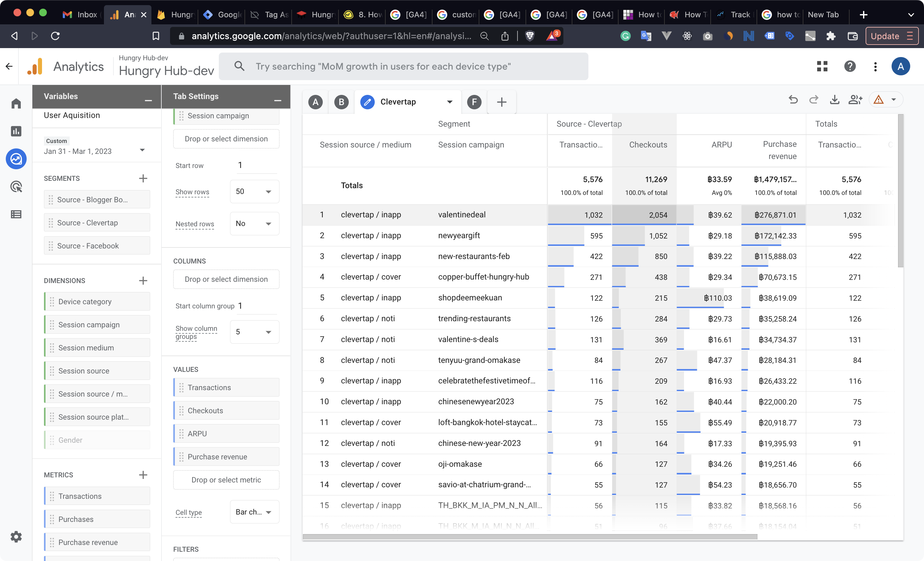Viewport: 924px width, 561px height.
Task: Click Drop or select metric box
Action: pyautogui.click(x=226, y=480)
